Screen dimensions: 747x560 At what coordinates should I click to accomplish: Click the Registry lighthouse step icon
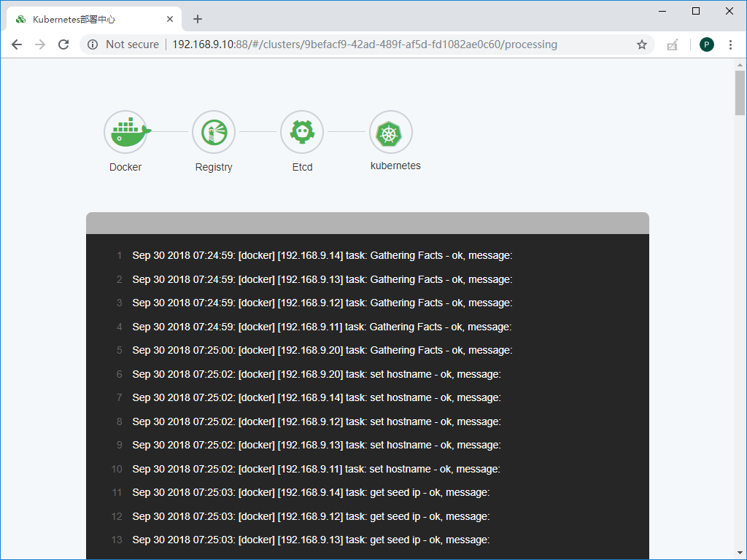click(214, 132)
